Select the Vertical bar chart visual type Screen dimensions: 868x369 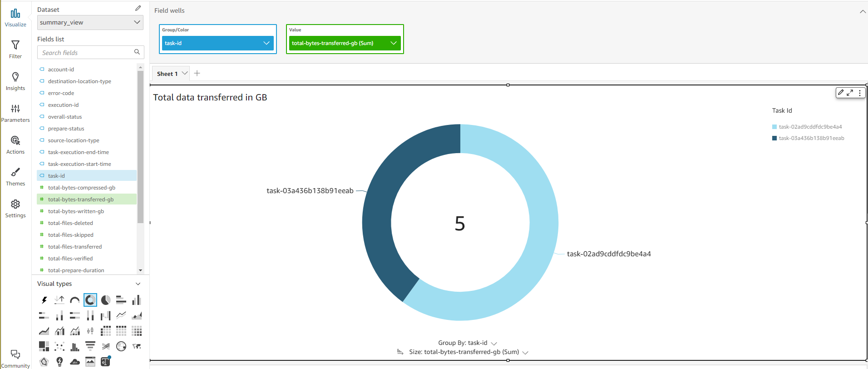137,300
